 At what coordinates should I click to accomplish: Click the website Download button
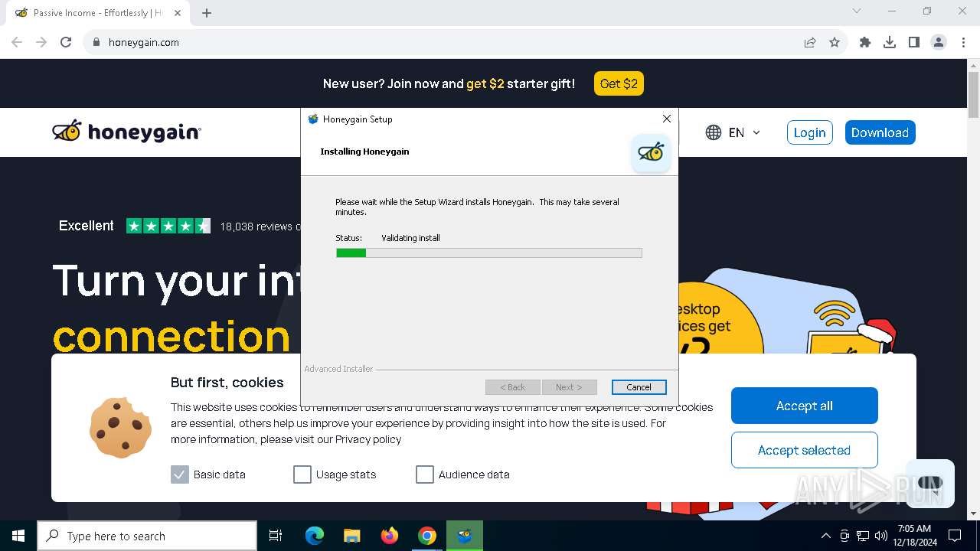pyautogui.click(x=880, y=132)
